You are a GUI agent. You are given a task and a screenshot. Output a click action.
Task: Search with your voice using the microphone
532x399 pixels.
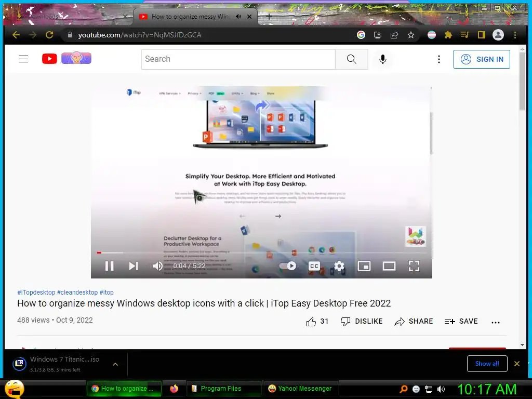383,59
